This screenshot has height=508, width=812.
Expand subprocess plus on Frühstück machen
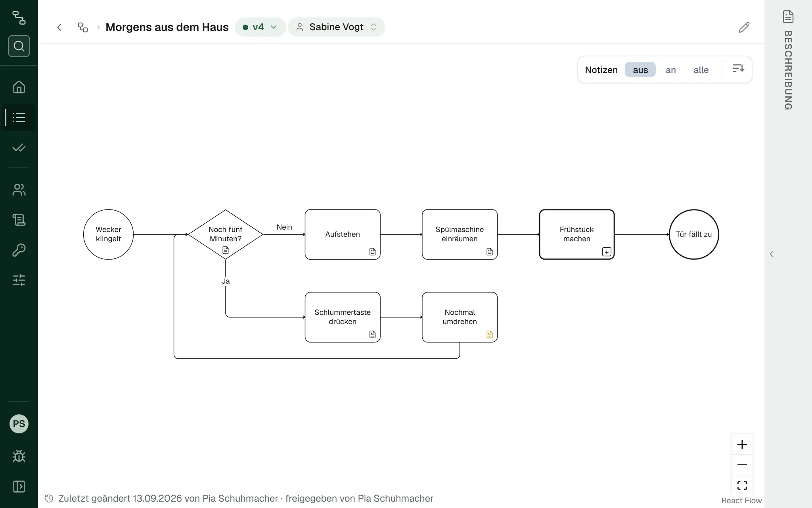pos(607,252)
